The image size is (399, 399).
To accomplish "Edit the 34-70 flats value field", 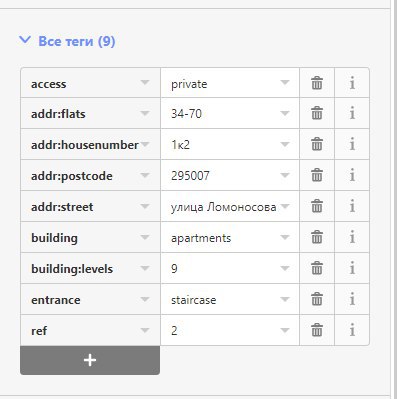I will click(x=230, y=113).
